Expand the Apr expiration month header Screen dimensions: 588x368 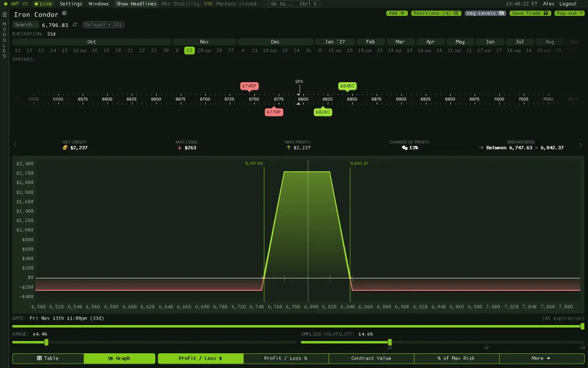click(430, 42)
